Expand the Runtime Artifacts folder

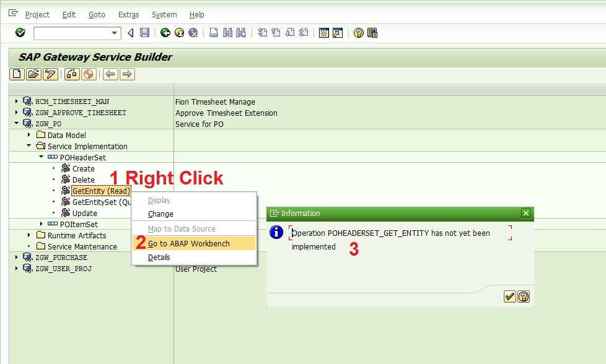click(29, 235)
